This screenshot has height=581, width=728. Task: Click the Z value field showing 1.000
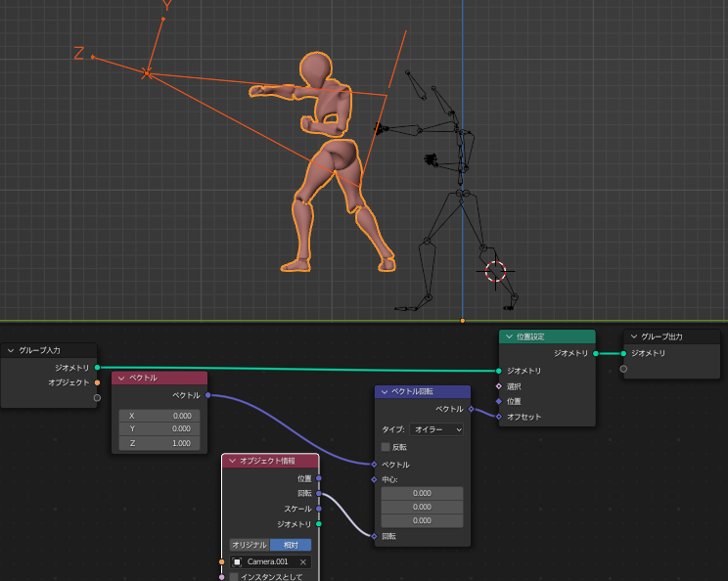[x=159, y=443]
